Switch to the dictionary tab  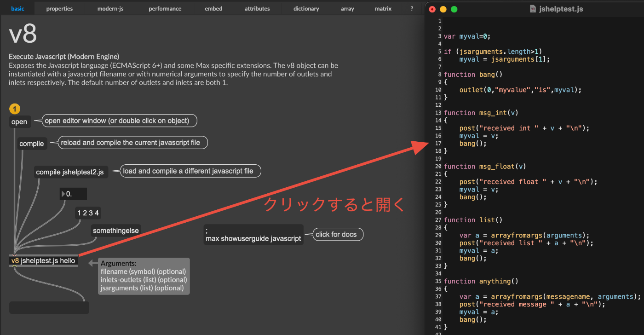[x=306, y=8]
